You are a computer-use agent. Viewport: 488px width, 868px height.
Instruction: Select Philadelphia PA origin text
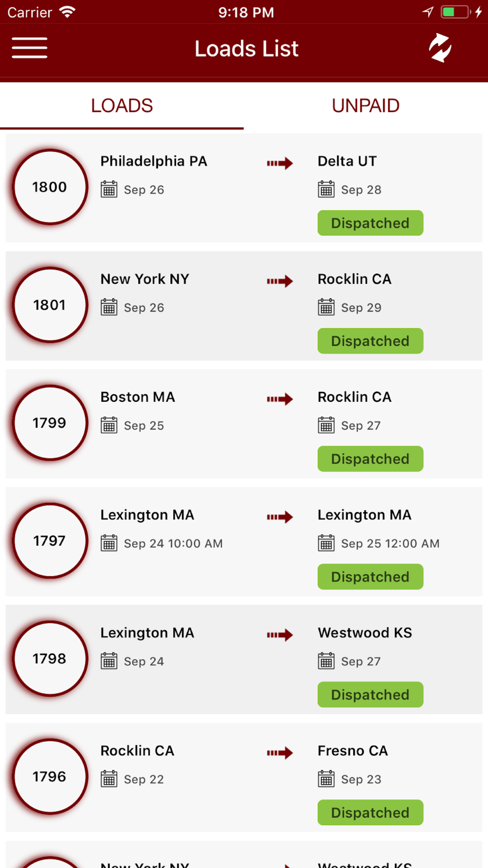(x=154, y=161)
